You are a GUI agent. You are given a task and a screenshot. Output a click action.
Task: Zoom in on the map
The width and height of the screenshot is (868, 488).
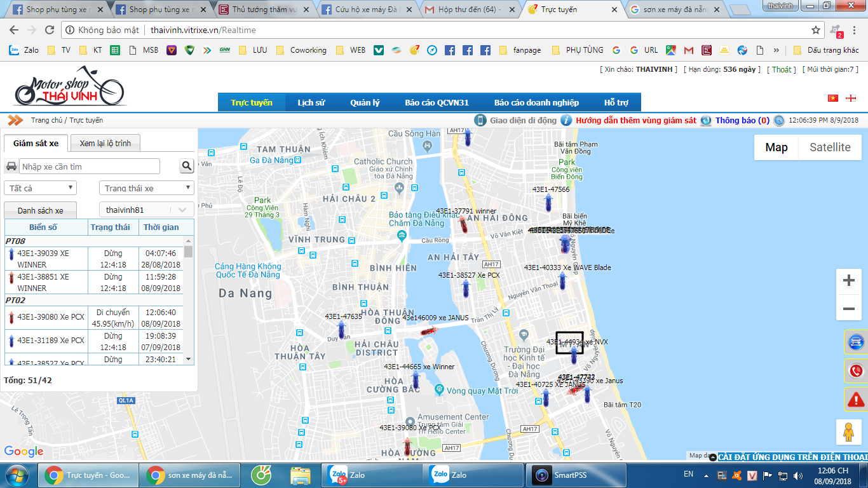[848, 281]
